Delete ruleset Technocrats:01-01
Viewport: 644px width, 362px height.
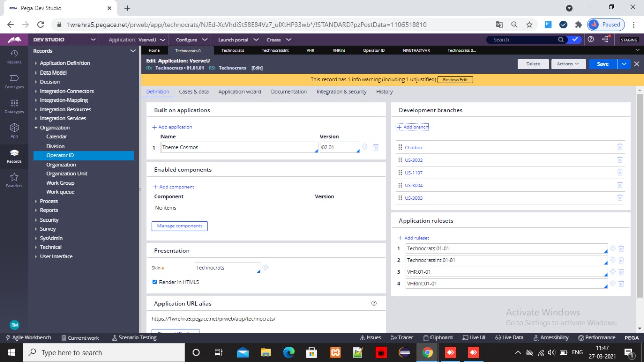point(621,248)
